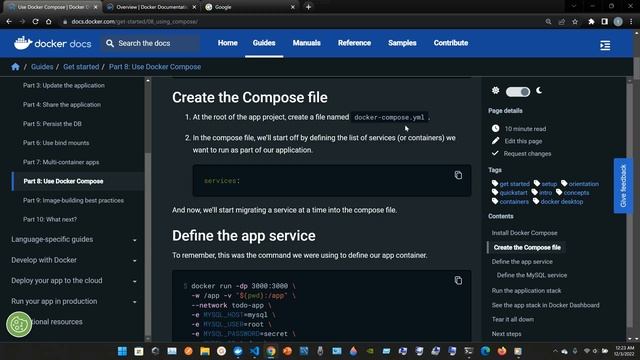Open a new browser tab
This screenshot has height=360, width=640.
coord(309,7)
